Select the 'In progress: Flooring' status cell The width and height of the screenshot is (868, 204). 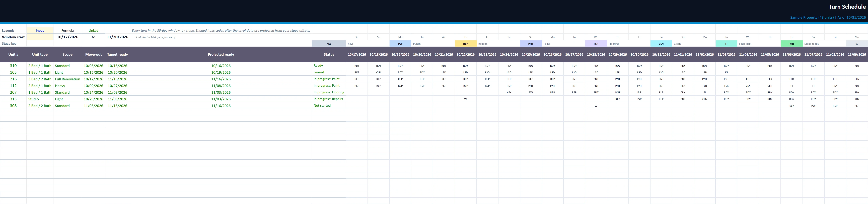point(329,92)
